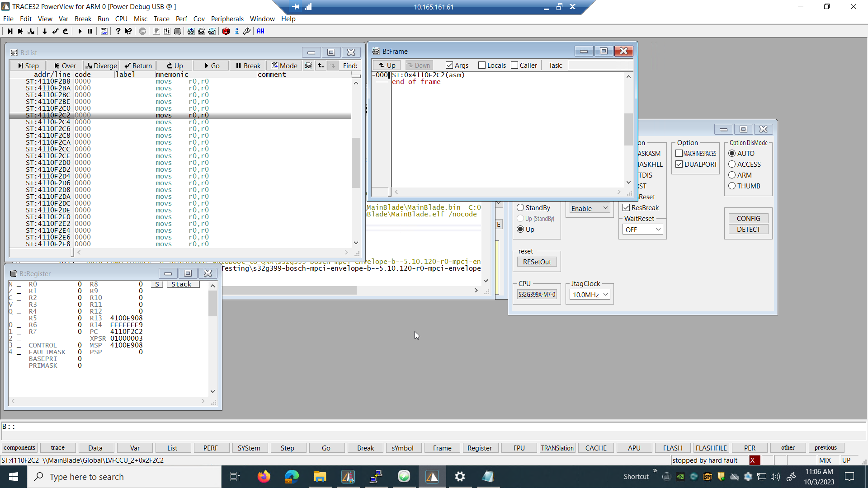Image resolution: width=868 pixels, height=488 pixels.
Task: Open the Trace menu
Action: tap(161, 19)
